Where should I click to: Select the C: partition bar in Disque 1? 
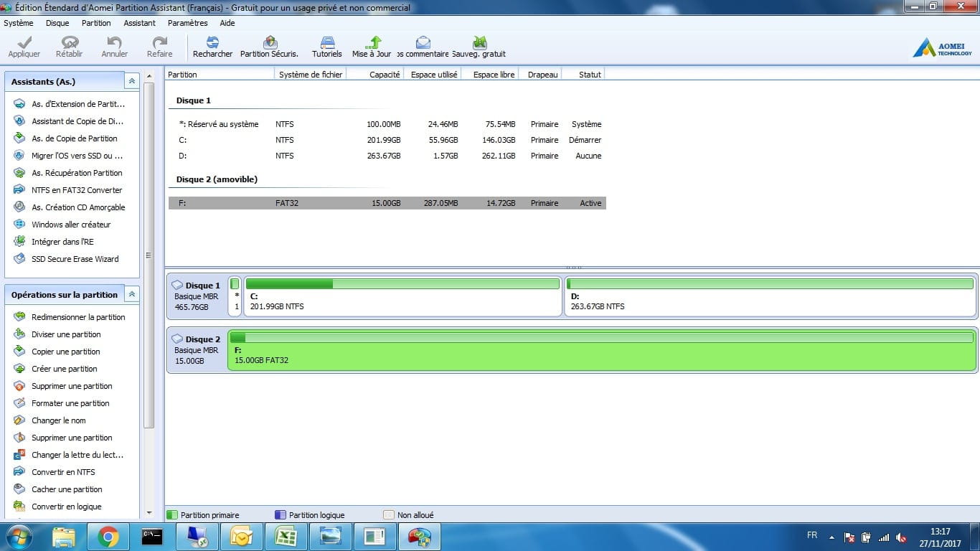click(x=402, y=296)
